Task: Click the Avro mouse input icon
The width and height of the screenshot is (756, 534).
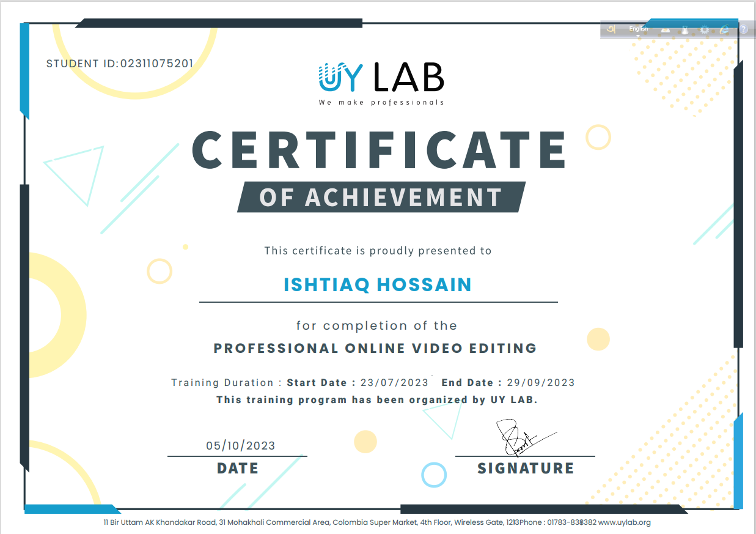Action: pyautogui.click(x=686, y=29)
